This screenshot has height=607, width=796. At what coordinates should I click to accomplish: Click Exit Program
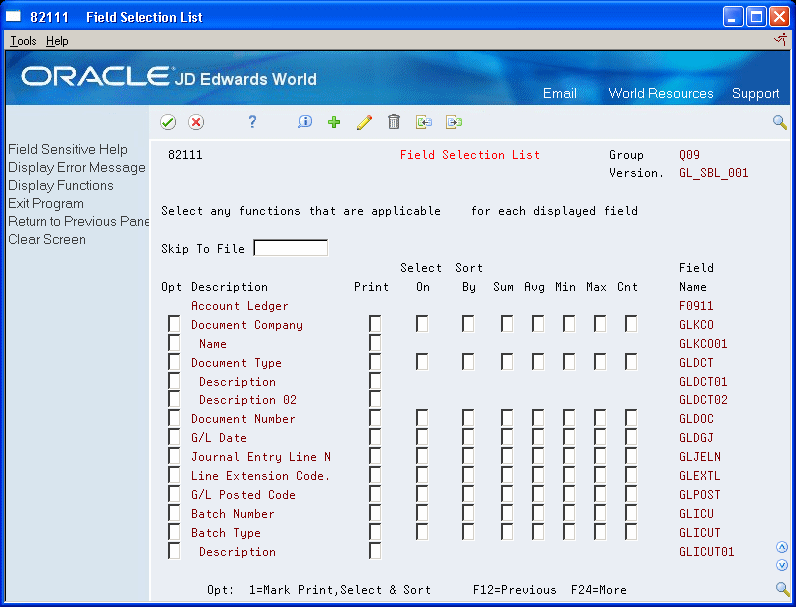[x=46, y=204]
